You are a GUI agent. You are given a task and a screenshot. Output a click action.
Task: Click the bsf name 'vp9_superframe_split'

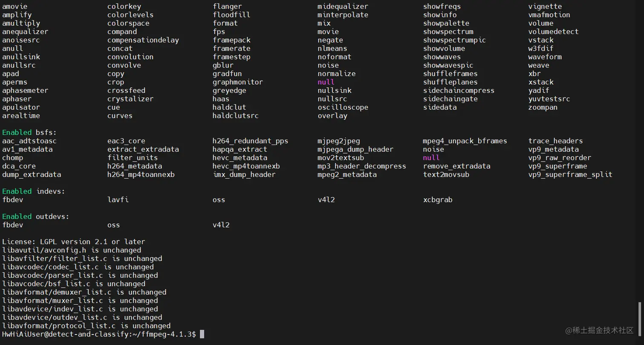(570, 174)
